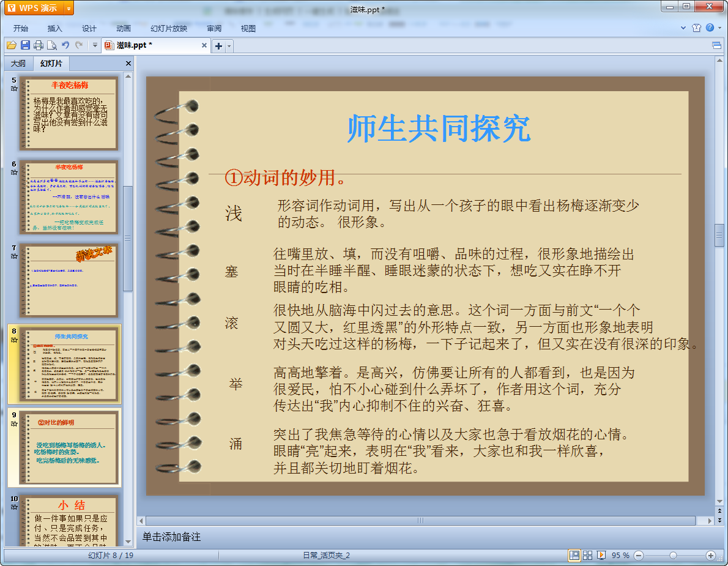The width and height of the screenshot is (728, 566).
Task: Open help with the question mark icon
Action: (x=710, y=28)
